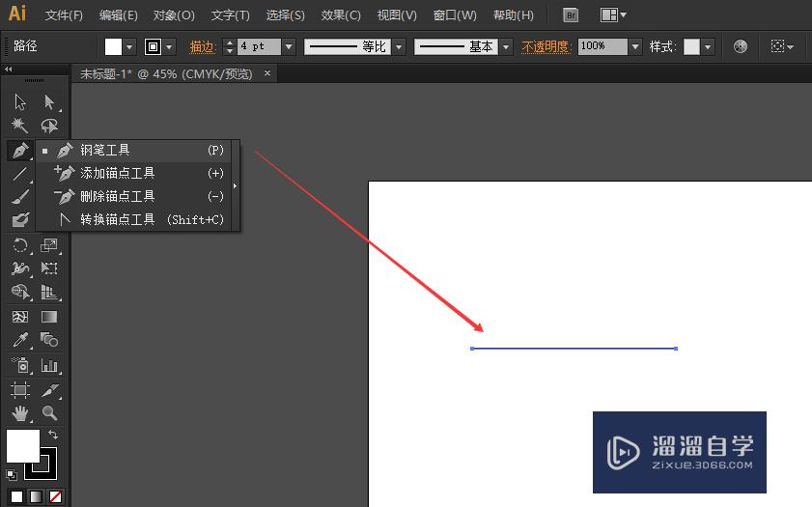Select the Blend tool
Viewport: 812px width, 507px height.
49,340
